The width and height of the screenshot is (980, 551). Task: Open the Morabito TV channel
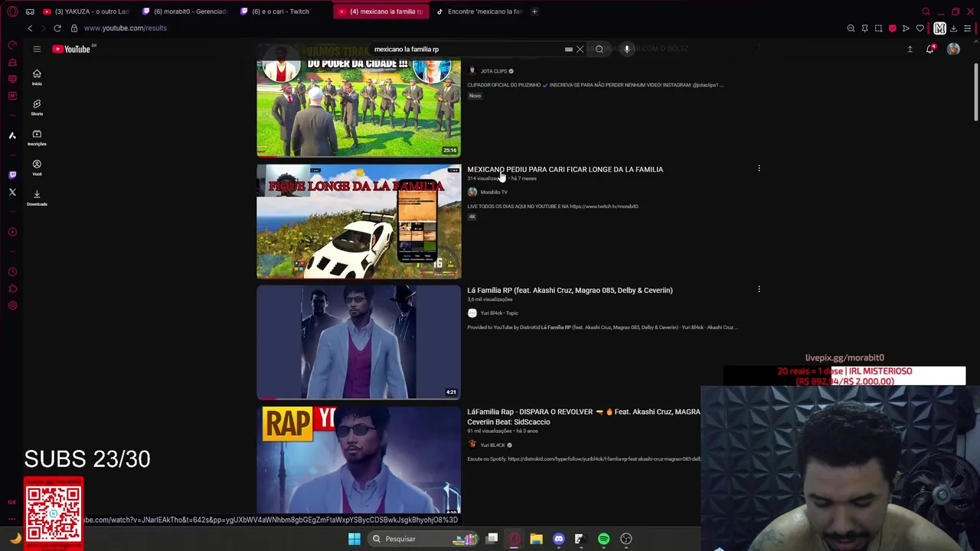(x=493, y=192)
